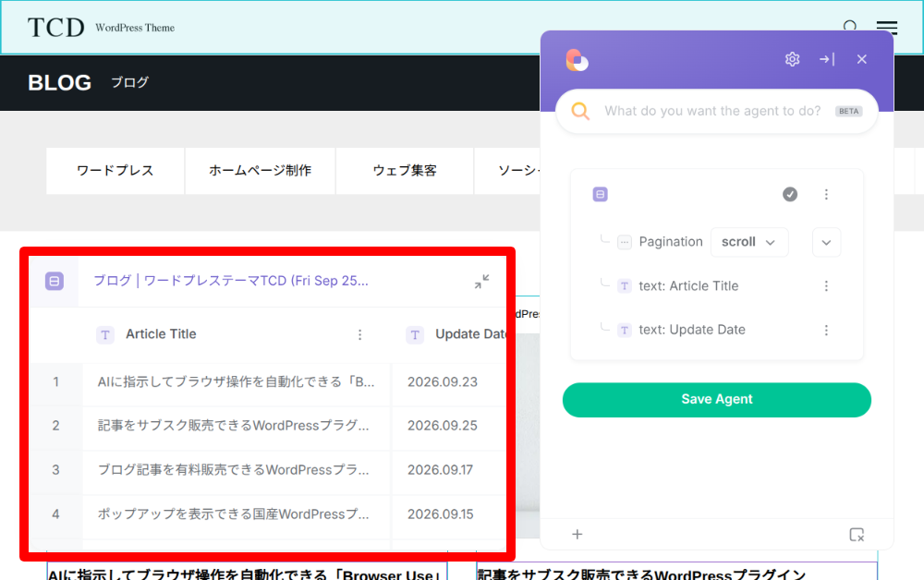Click the Pagination ellipsis icon
The width and height of the screenshot is (924, 580).
[625, 242]
